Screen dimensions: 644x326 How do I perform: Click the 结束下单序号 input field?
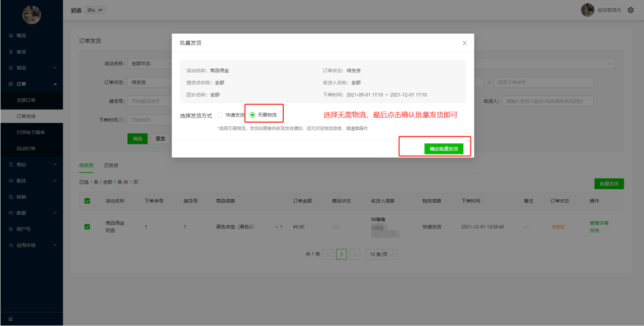(x=544, y=82)
